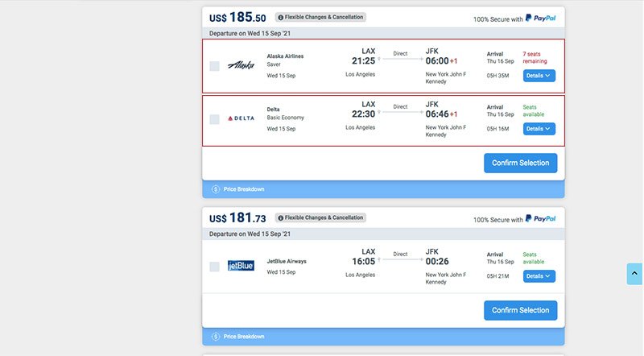The image size is (644, 356).
Task: Confirm Selection for the US$ 181.73 fare
Action: point(520,310)
